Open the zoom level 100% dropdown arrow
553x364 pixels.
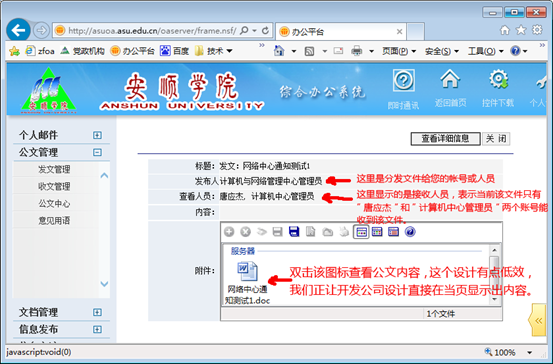529,352
